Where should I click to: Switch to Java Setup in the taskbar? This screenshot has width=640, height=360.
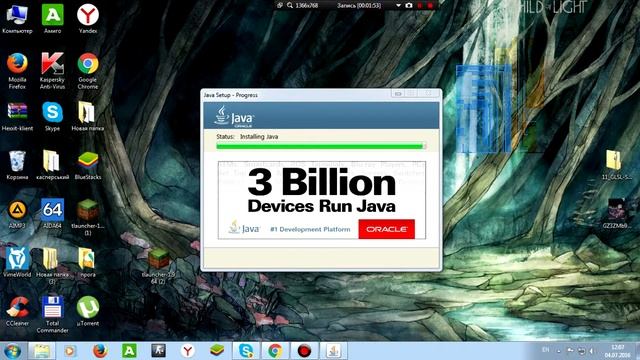coord(333,351)
